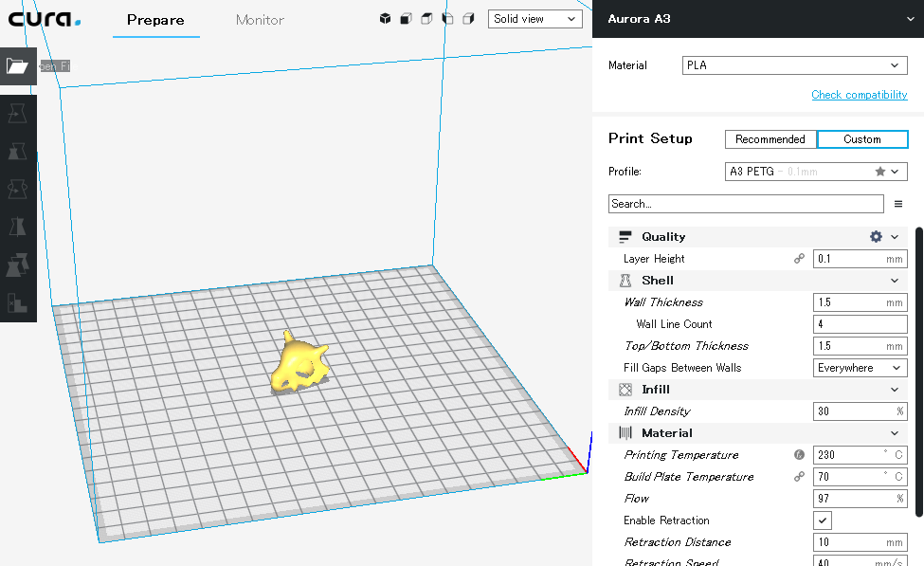Open the Material PLA dropdown
The height and width of the screenshot is (566, 924).
coord(795,65)
